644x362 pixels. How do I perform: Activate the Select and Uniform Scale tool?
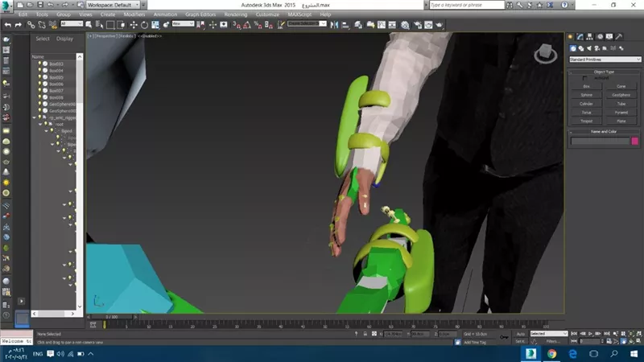[155, 25]
